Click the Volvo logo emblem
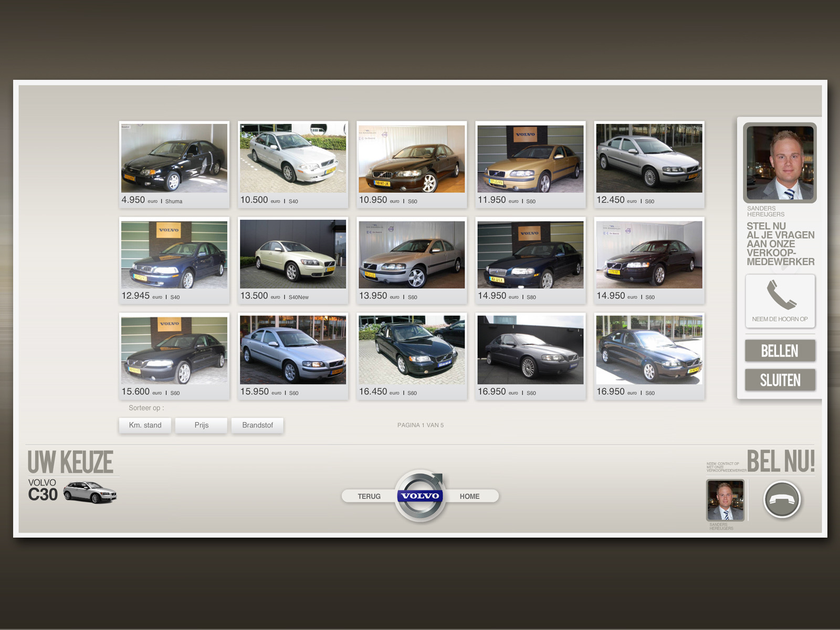Screen dimensions: 840x630 point(420,496)
